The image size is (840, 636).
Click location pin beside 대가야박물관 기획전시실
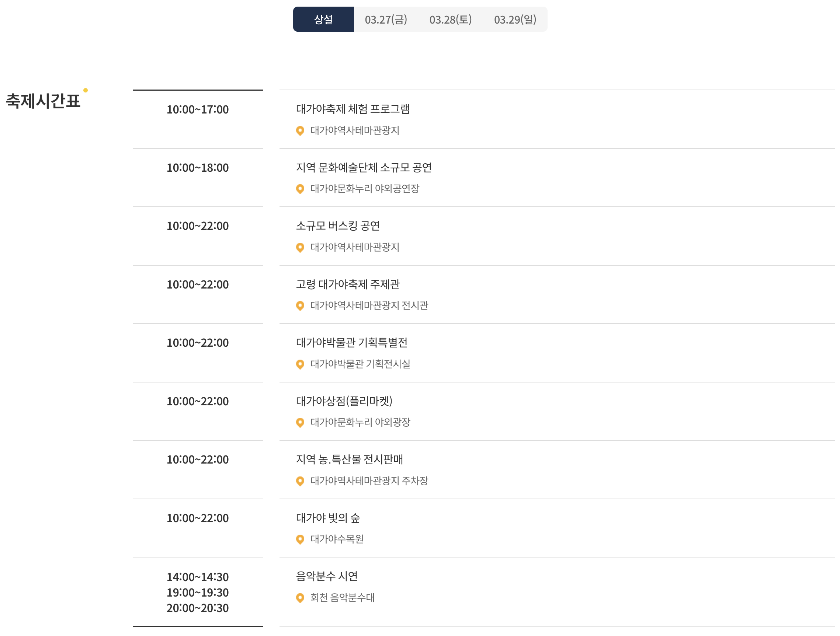300,364
